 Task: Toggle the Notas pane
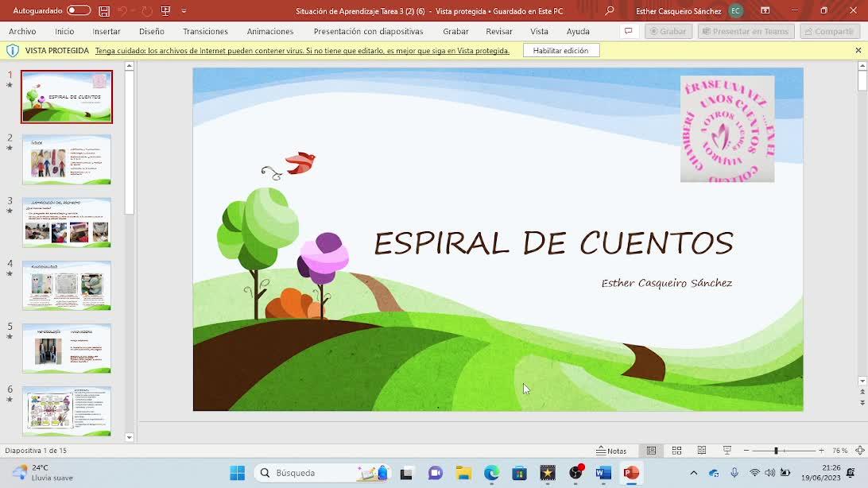(612, 451)
